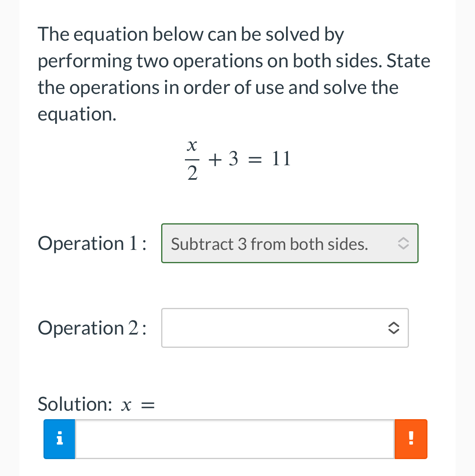Click the up-down arrows in Operation 2 selector
This screenshot has width=475, height=476.
point(394,328)
